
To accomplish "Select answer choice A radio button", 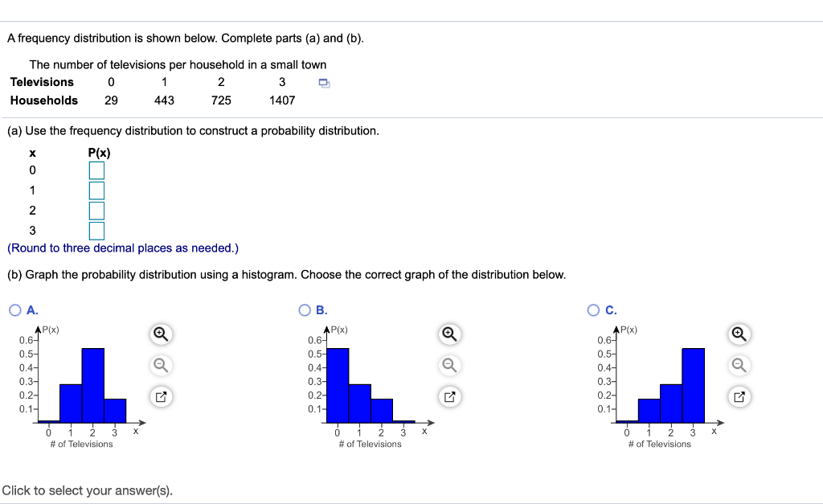I will click(x=14, y=309).
